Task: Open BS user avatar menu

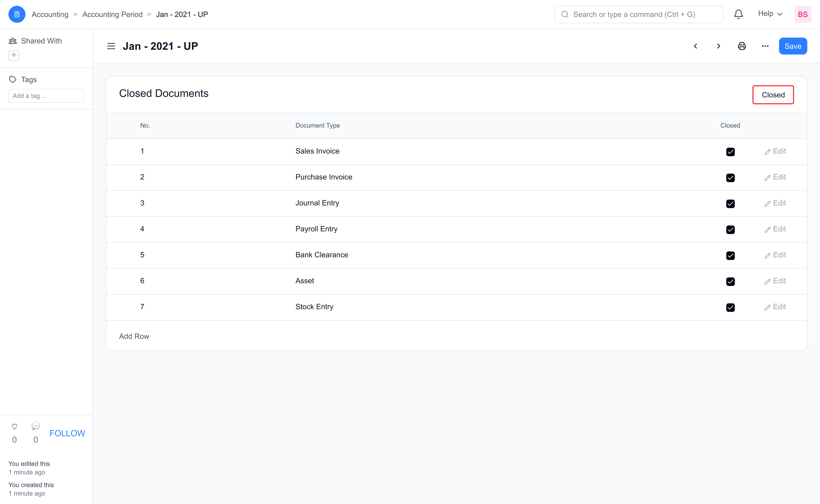Action: pyautogui.click(x=802, y=14)
